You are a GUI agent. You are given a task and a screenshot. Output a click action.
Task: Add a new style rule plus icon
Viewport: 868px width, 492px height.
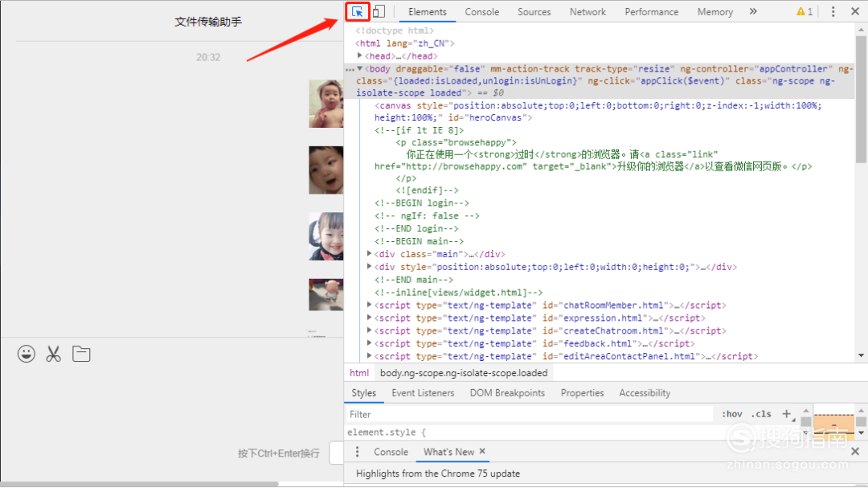(786, 413)
